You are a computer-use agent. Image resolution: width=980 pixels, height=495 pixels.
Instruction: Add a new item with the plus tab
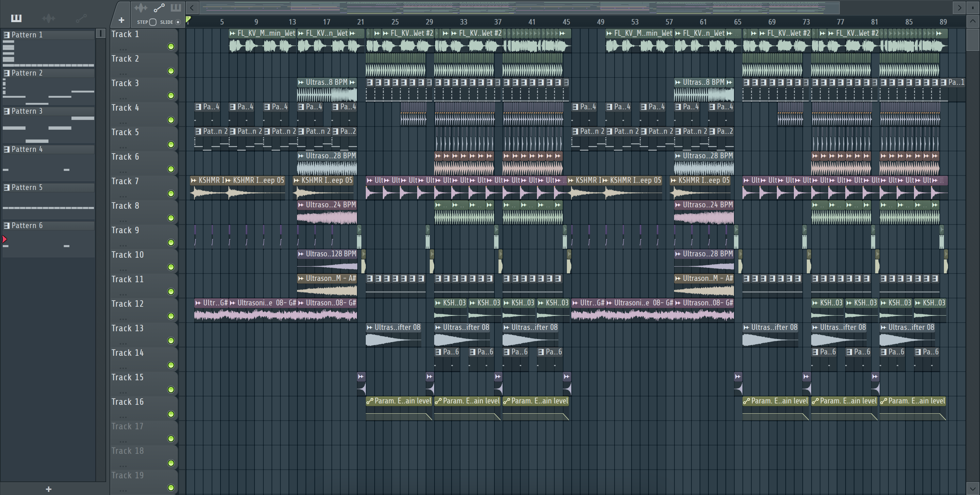point(121,20)
